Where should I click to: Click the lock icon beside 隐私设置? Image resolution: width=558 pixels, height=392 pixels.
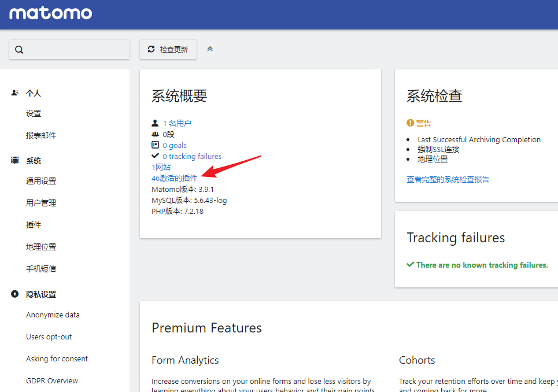[14, 294]
